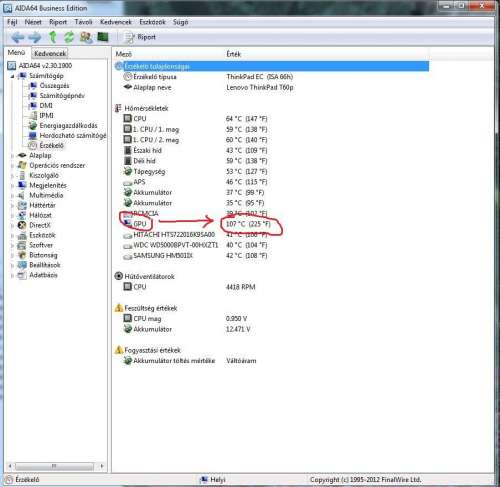Screen dimensions: 500x487
Task: Switch to the Kedvencek sidebar tab
Action: click(x=50, y=53)
